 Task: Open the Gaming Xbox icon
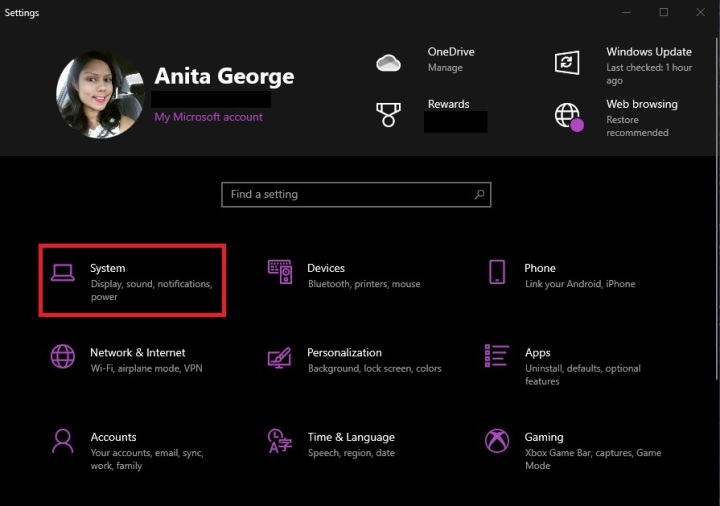point(497,441)
